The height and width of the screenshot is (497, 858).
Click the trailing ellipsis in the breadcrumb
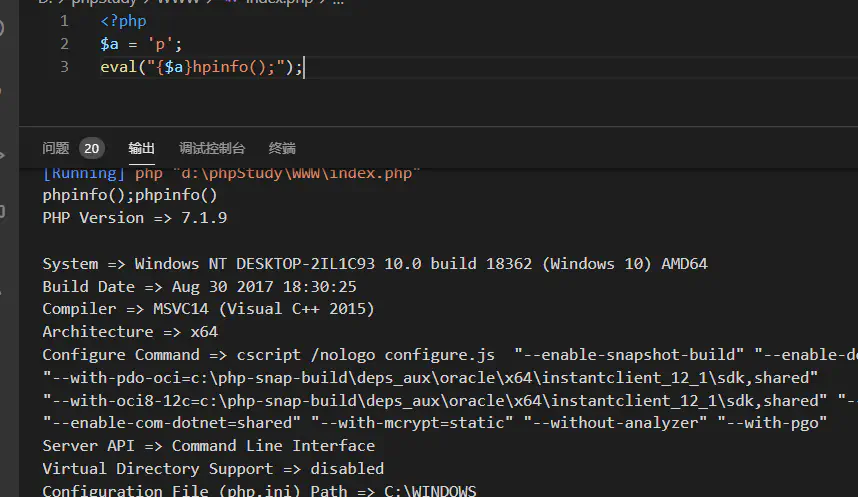click(x=337, y=2)
